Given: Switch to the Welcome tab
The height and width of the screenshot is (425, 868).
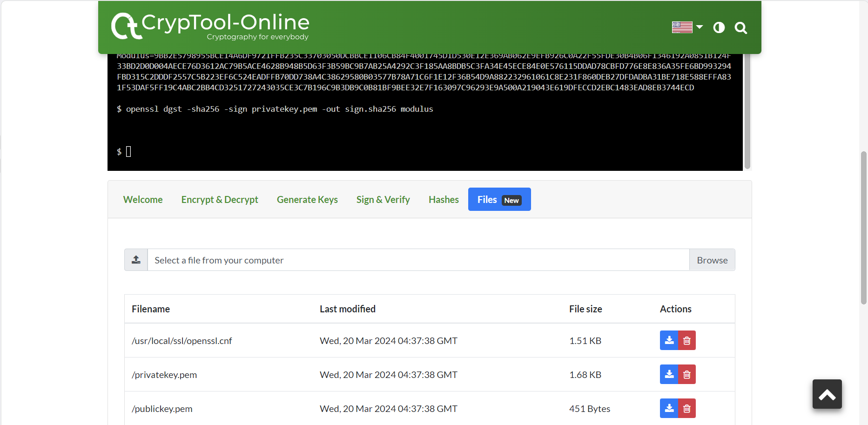Looking at the screenshot, I should pyautogui.click(x=143, y=199).
